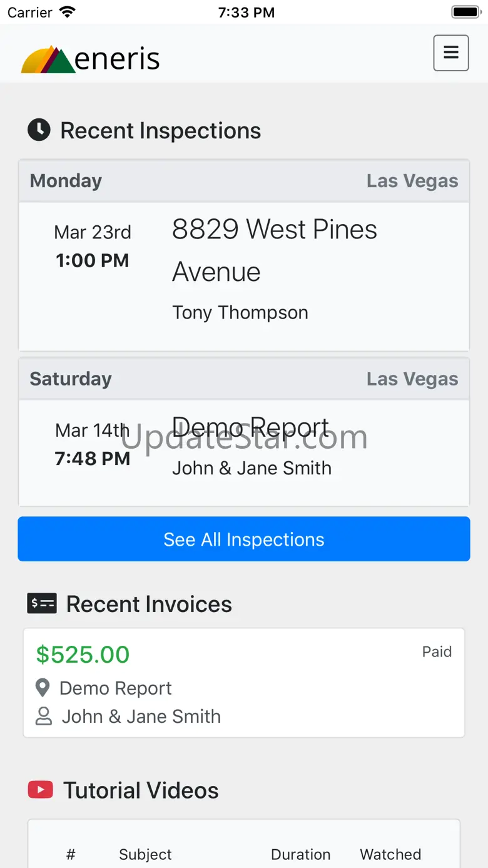
Task: Open the 8829 West Pines Avenue inspection
Action: 274,250
